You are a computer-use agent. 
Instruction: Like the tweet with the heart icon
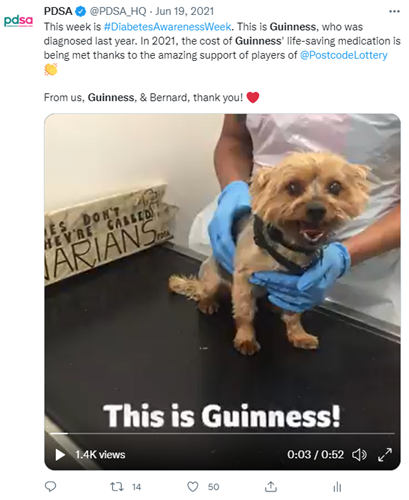(x=193, y=487)
